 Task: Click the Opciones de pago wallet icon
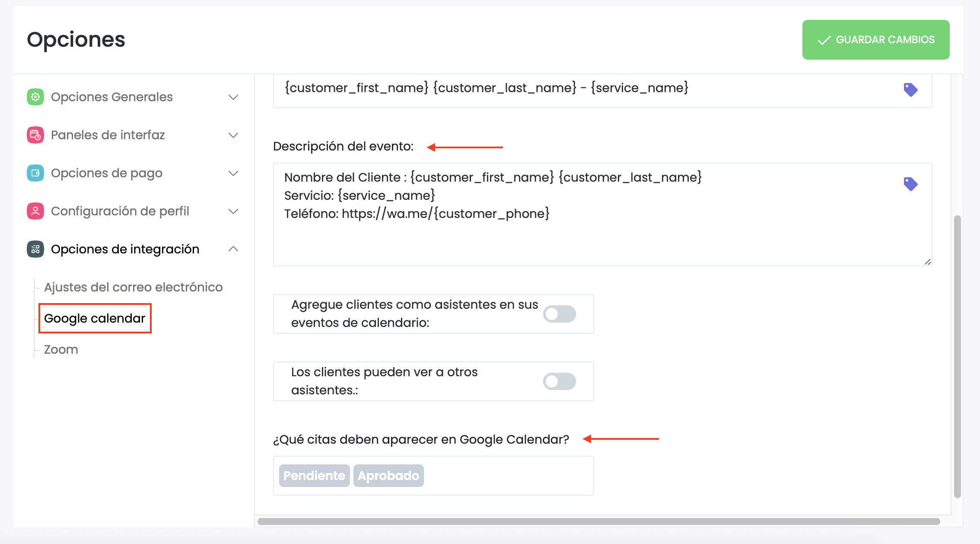tap(35, 173)
